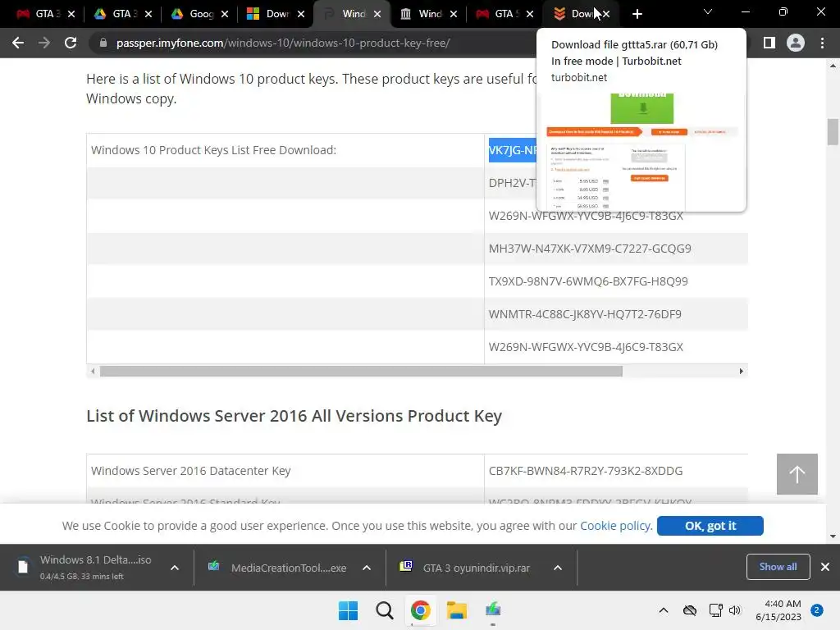Toggle the browser side panel
This screenshot has height=630, width=840.
point(769,43)
